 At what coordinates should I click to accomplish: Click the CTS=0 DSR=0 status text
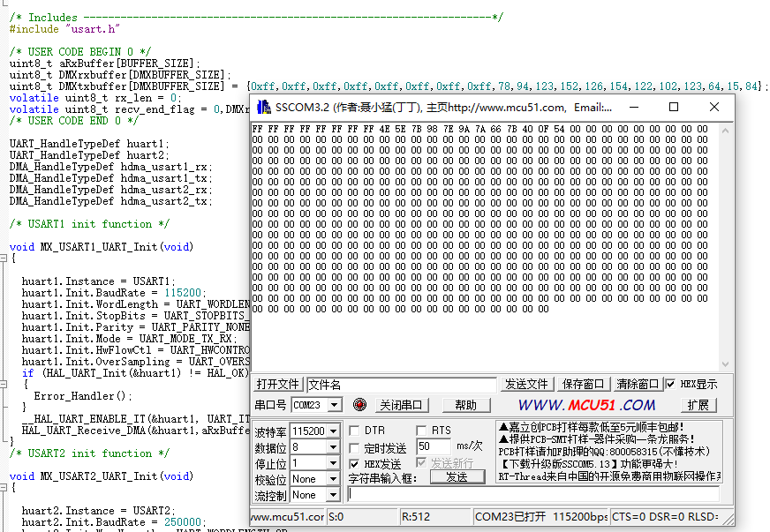(x=665, y=517)
